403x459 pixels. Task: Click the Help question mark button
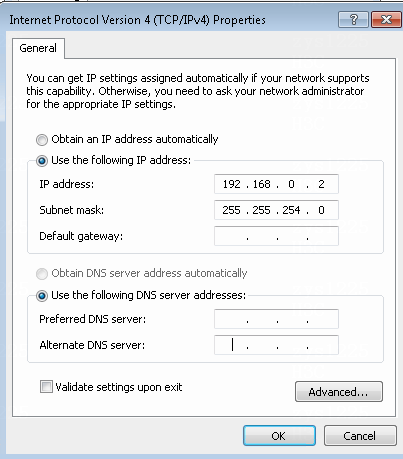click(x=353, y=20)
